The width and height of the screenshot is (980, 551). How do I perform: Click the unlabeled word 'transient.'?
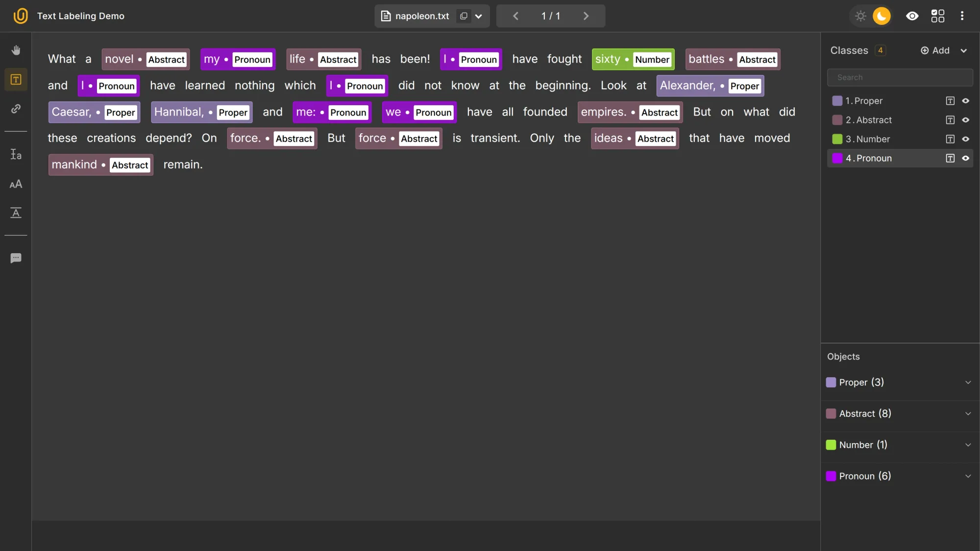(495, 139)
